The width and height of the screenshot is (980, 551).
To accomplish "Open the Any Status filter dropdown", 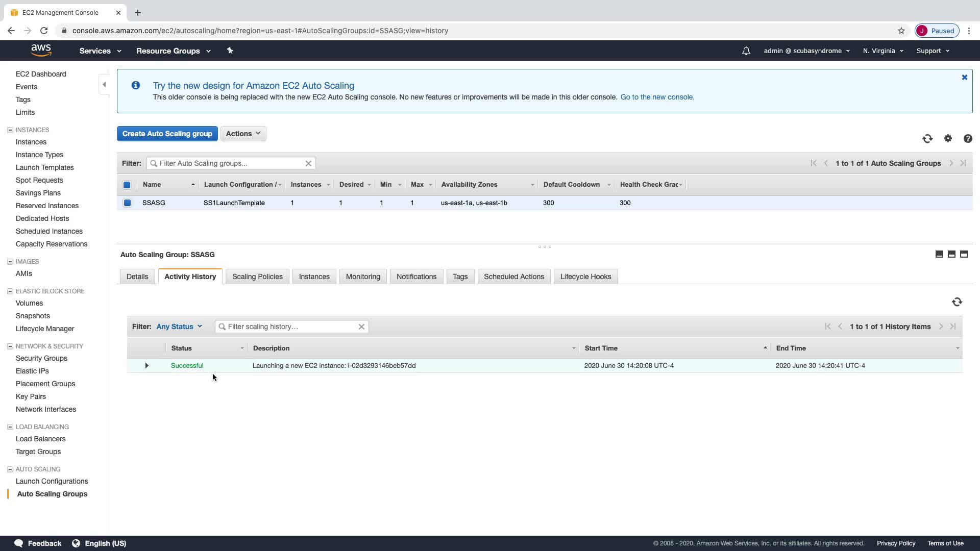I will click(x=179, y=327).
